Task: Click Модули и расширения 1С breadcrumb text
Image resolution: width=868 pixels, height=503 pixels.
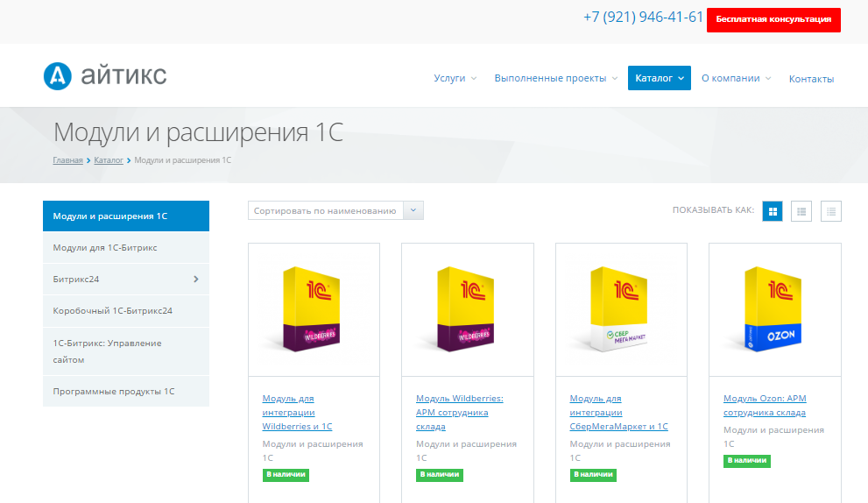Action: pyautogui.click(x=183, y=160)
